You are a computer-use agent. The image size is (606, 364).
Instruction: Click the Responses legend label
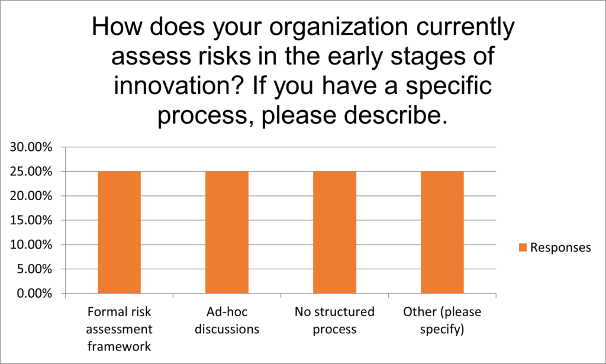pyautogui.click(x=560, y=247)
